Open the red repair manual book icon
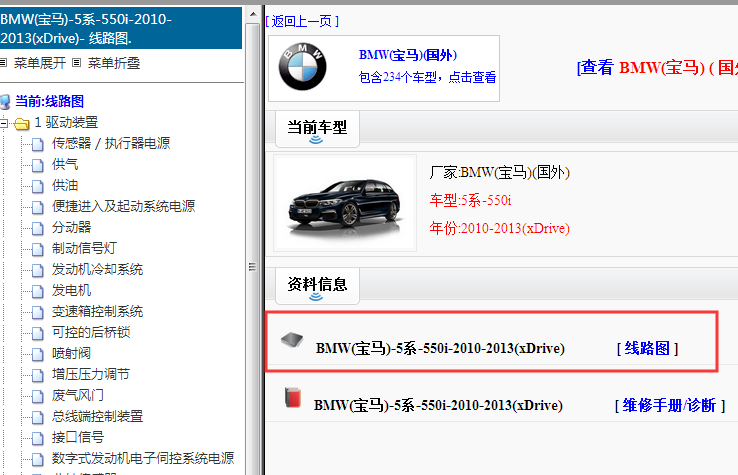This screenshot has height=475, width=738. coord(293,397)
